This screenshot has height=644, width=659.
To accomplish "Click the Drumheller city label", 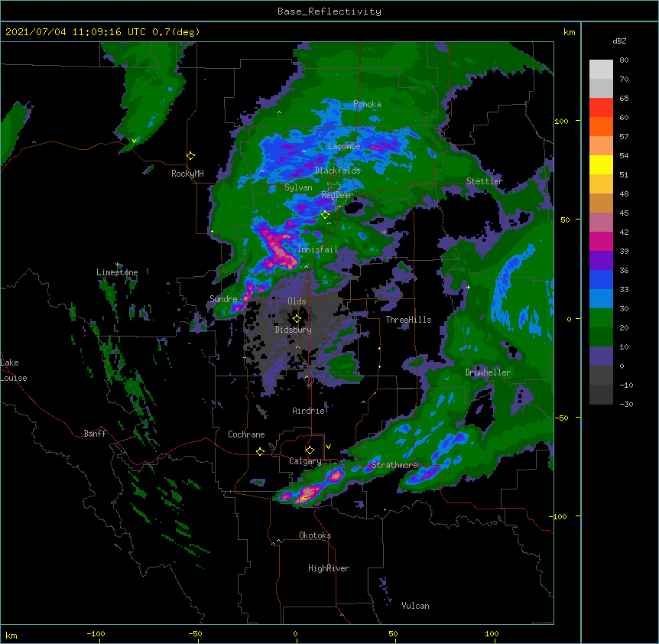I will click(x=488, y=372).
